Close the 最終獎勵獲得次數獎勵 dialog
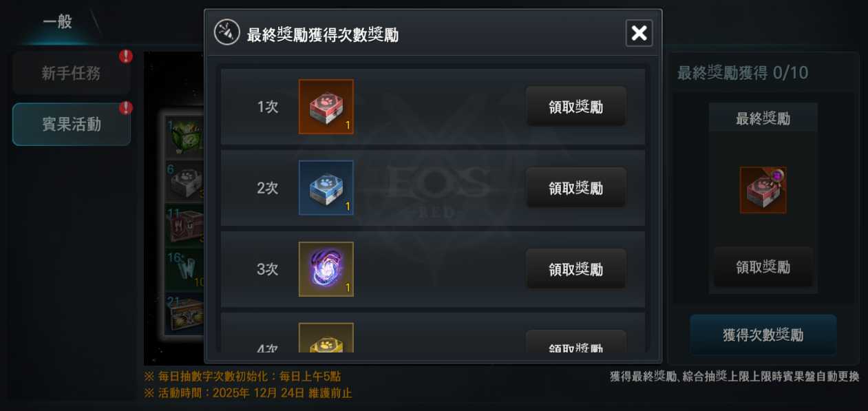This screenshot has width=868, height=411. (x=639, y=33)
